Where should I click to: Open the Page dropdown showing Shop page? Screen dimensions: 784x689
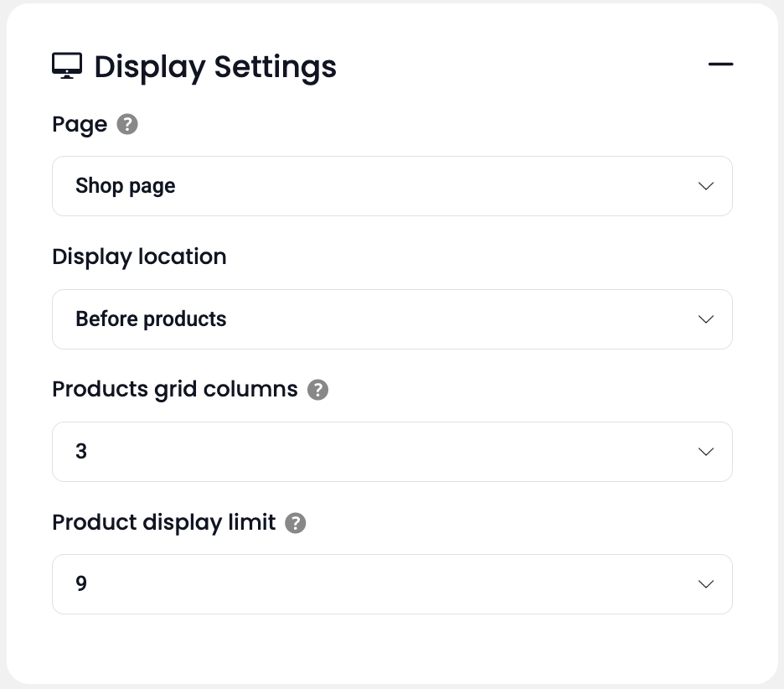pyautogui.click(x=392, y=186)
